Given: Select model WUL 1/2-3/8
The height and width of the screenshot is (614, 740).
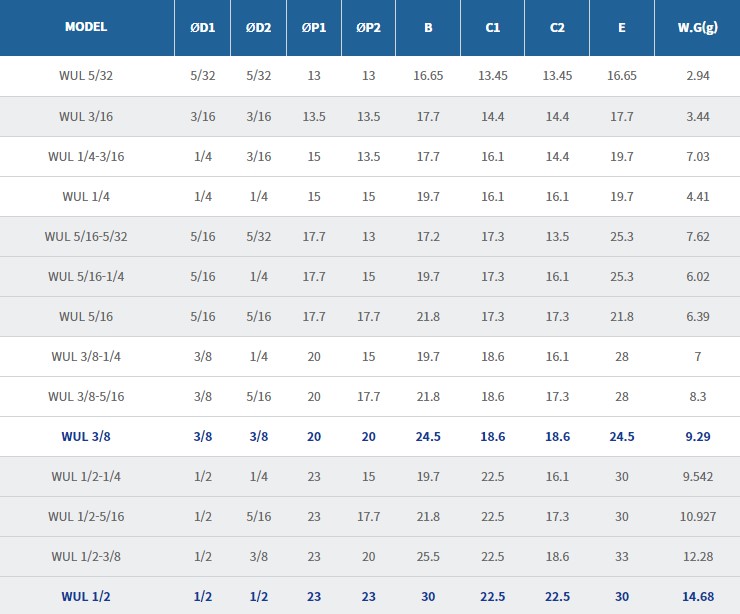Looking at the screenshot, I should click(86, 556).
